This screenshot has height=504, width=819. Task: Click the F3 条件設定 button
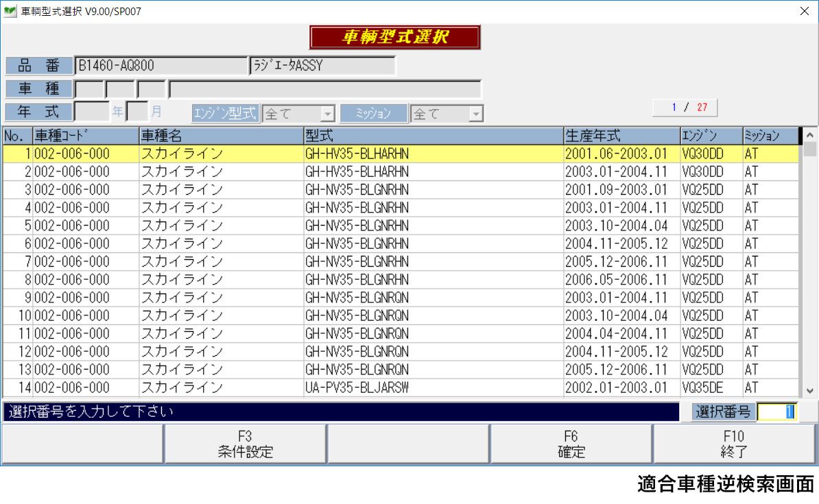tap(245, 444)
